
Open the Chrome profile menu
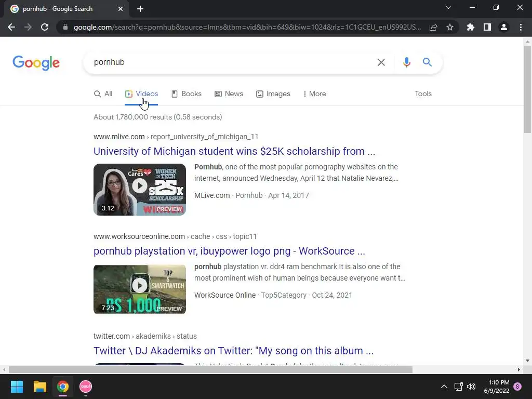[504, 27]
